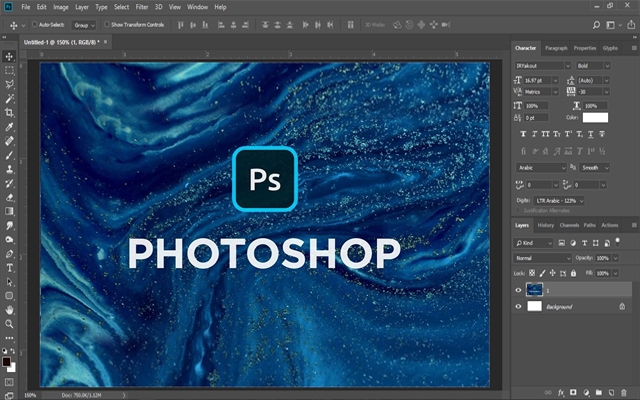
Task: Select the Crop tool
Action: [x=9, y=113]
